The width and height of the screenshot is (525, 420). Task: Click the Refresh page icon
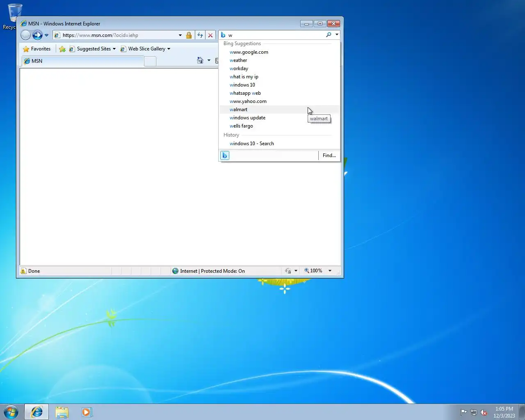(200, 35)
